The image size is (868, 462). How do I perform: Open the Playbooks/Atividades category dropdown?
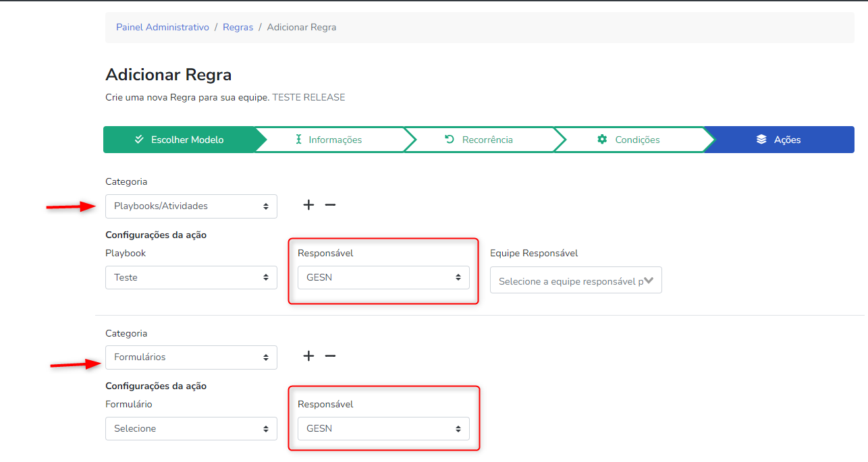click(191, 206)
